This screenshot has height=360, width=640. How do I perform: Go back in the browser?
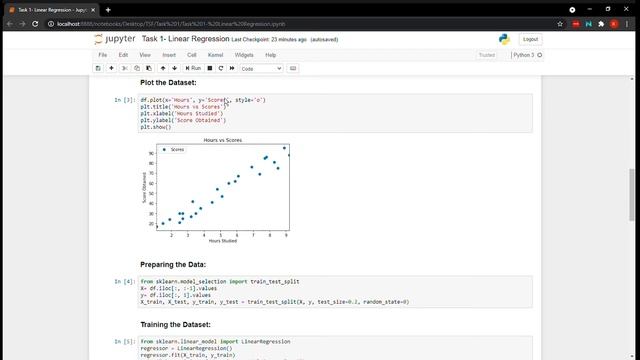point(10,24)
